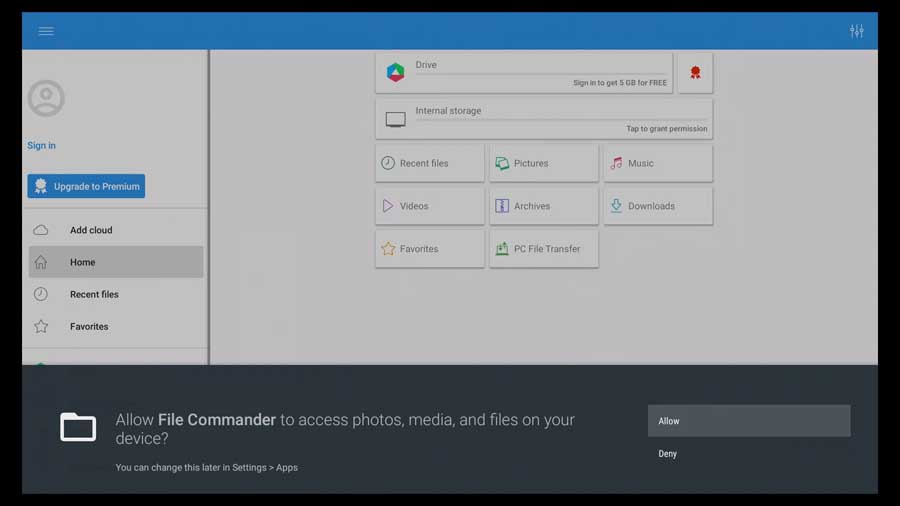Viewport: 900px width, 506px height.
Task: Allow File Commander file access
Action: coord(749,421)
